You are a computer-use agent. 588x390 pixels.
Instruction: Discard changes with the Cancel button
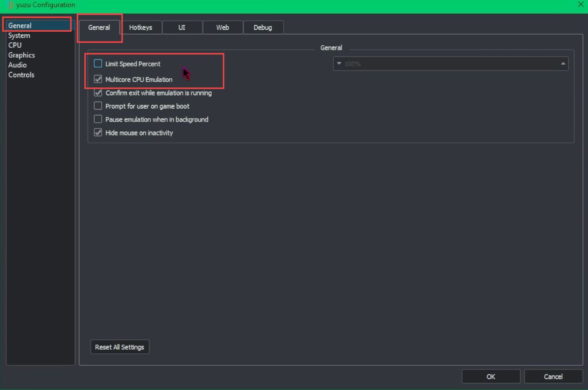tap(553, 376)
